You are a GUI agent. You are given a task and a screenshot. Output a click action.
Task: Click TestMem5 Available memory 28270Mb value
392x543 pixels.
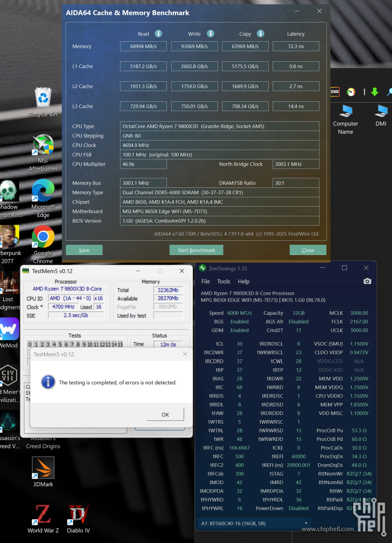pyautogui.click(x=168, y=298)
